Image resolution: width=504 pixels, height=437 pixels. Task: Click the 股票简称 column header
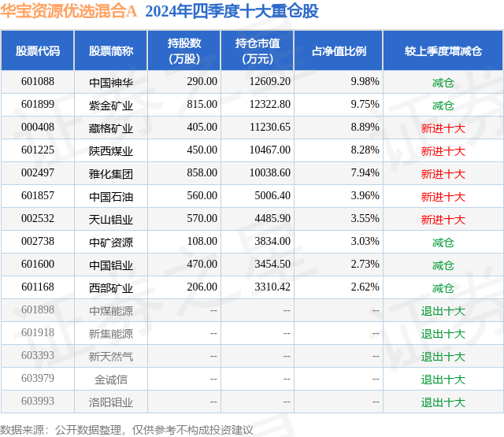point(111,50)
